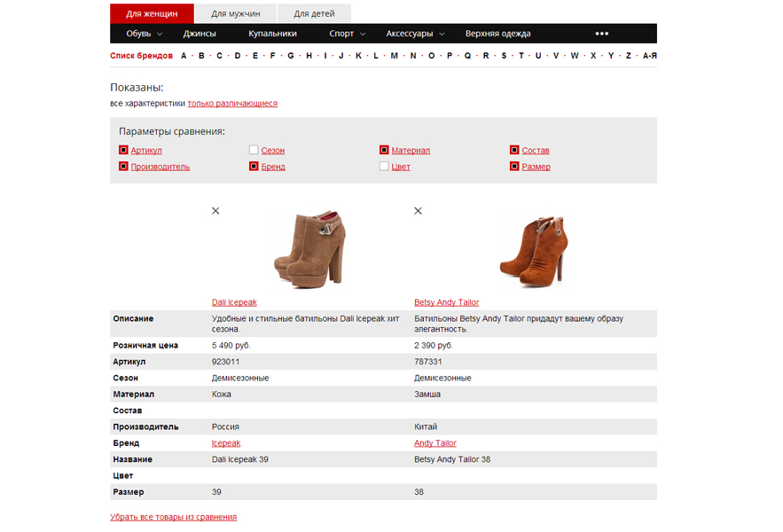Click the Сезон parameter link
This screenshot has width=783, height=532.
tap(272, 151)
